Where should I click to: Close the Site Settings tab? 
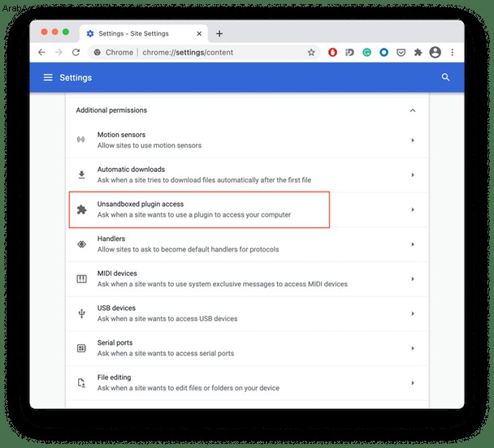point(199,33)
